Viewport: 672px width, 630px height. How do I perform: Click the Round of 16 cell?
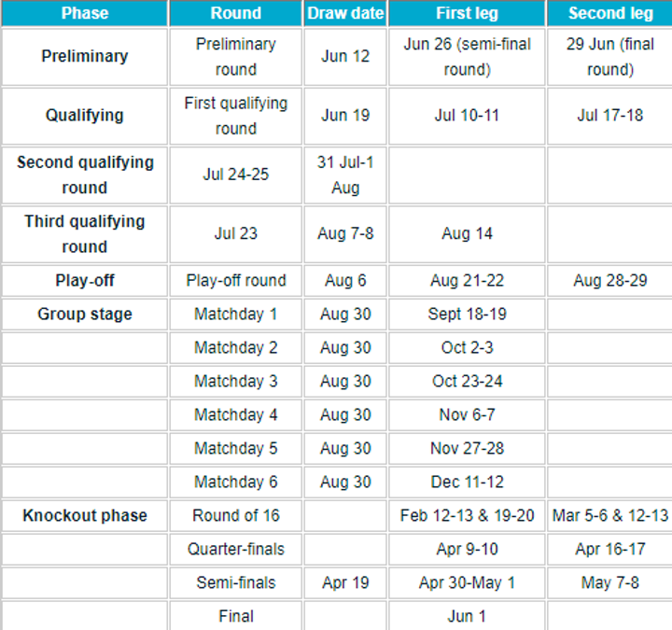pyautogui.click(x=235, y=516)
